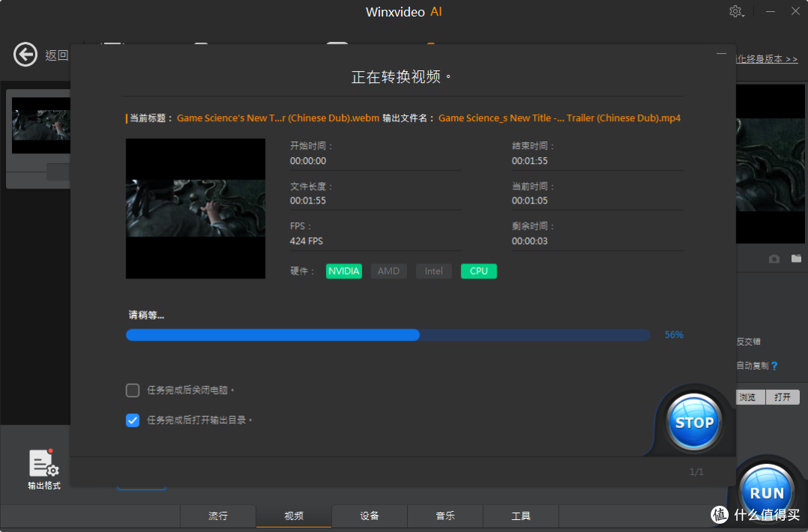Viewport: 808px width, 532px height.
Task: Click the 浏览 browse button
Action: (x=750, y=397)
